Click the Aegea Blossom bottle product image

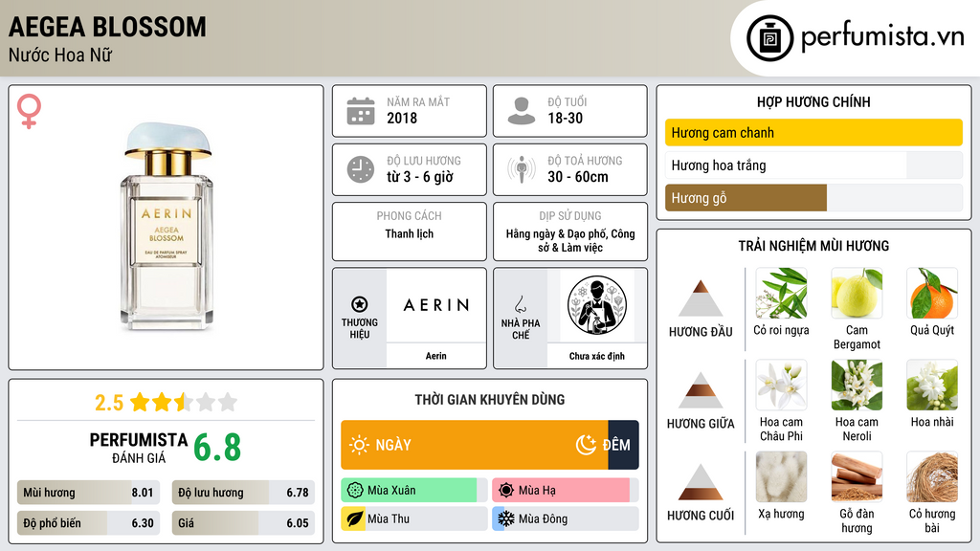[x=167, y=226]
